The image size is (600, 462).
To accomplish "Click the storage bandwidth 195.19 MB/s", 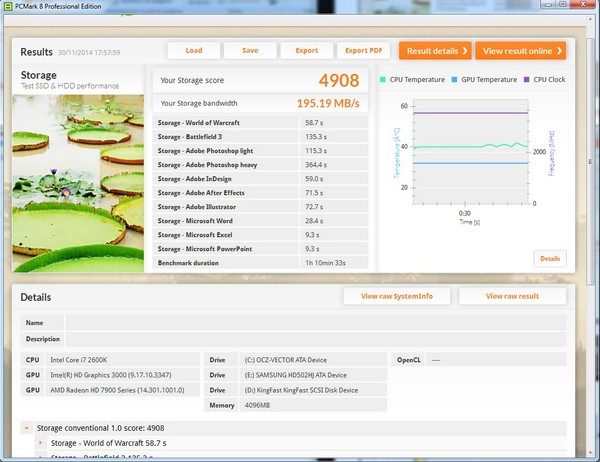I will pos(328,103).
